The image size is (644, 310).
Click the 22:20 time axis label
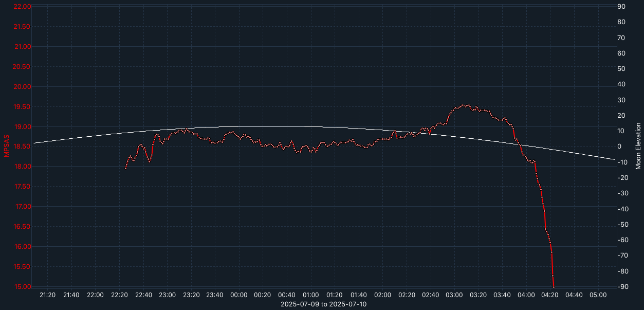119,295
